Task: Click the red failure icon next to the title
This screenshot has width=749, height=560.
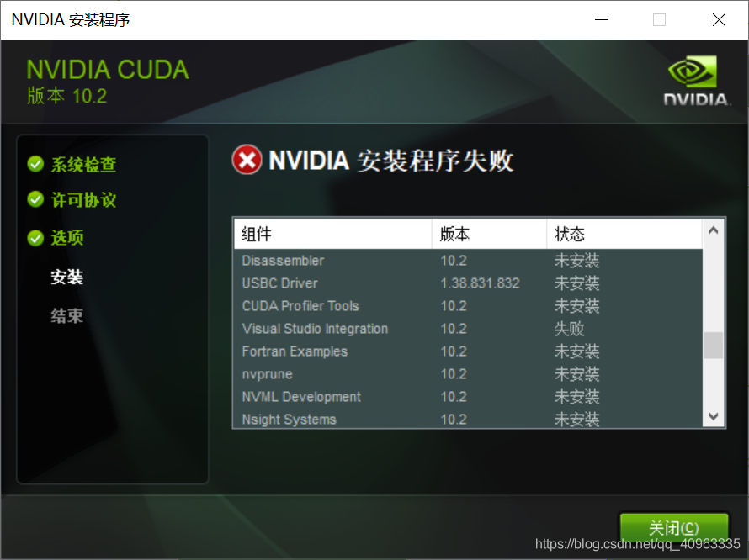Action: pos(246,161)
